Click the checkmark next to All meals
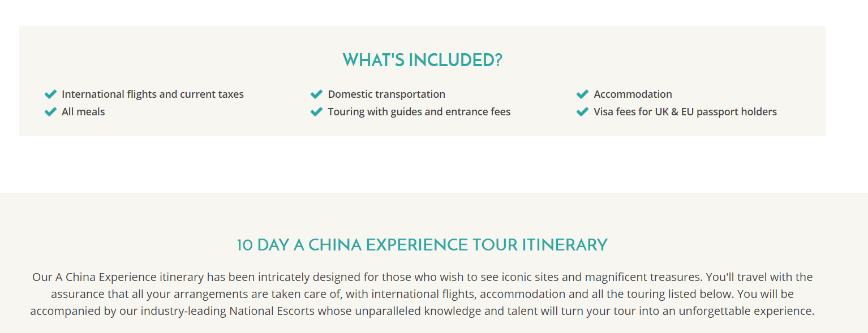This screenshot has height=333, width=868. click(x=50, y=111)
